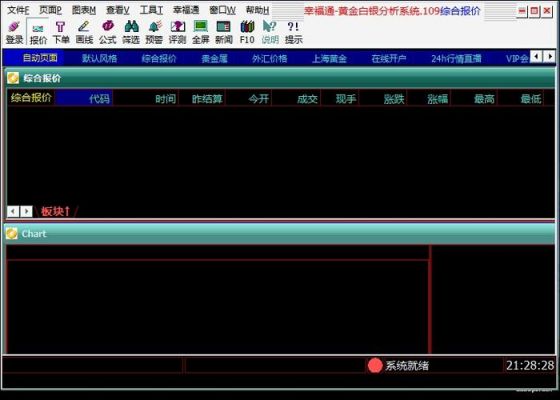Sort by the 涨幅 column header
The width and height of the screenshot is (560, 400).
point(438,99)
